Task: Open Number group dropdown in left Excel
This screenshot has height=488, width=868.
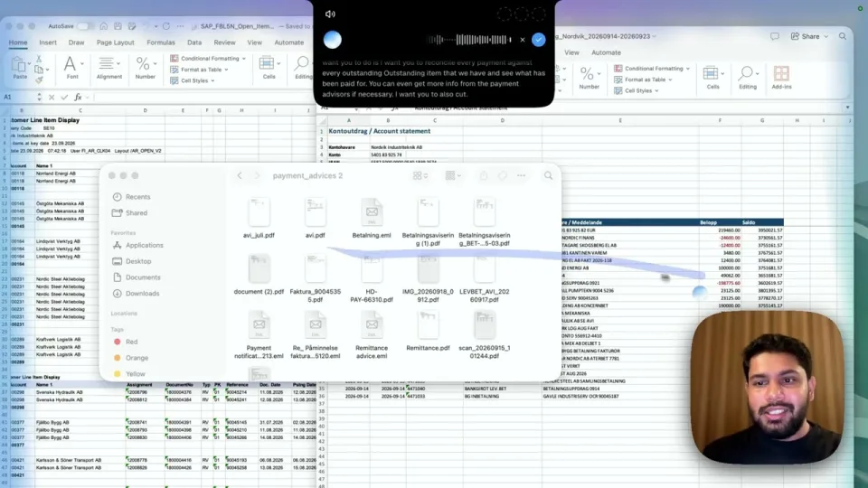Action: point(145,68)
